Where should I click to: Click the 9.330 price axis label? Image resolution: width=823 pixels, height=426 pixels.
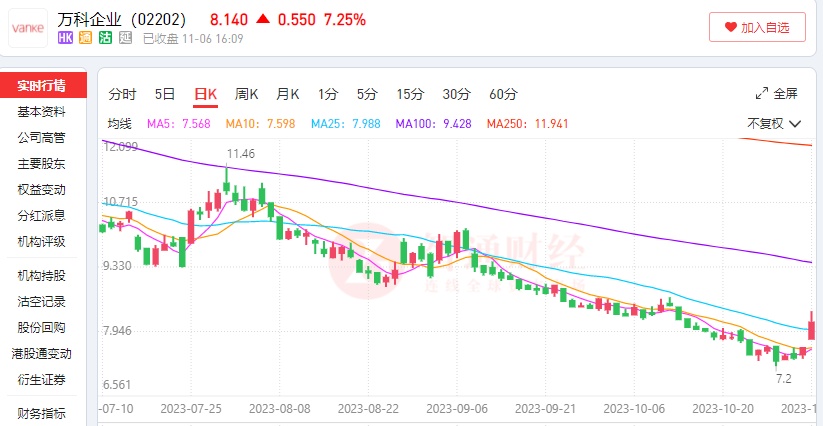(x=118, y=266)
